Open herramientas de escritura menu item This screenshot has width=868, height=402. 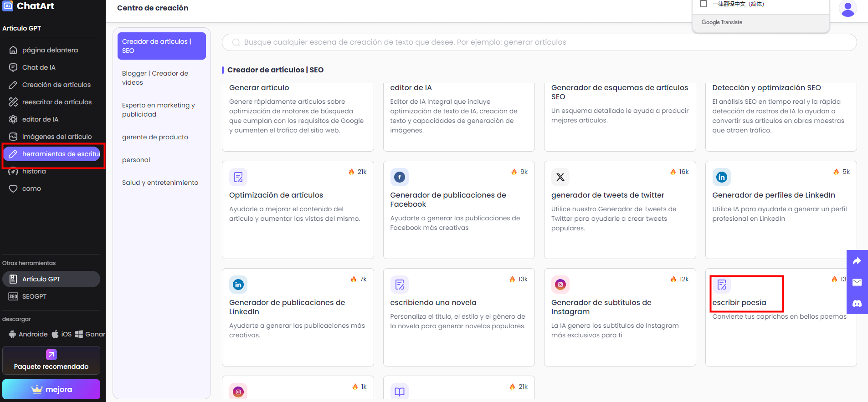[x=52, y=154]
